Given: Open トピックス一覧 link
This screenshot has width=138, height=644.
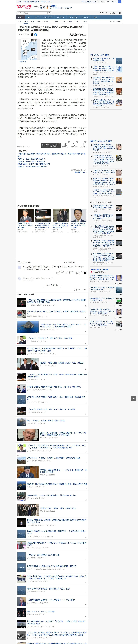Looking at the screenshot, I should (115, 21).
